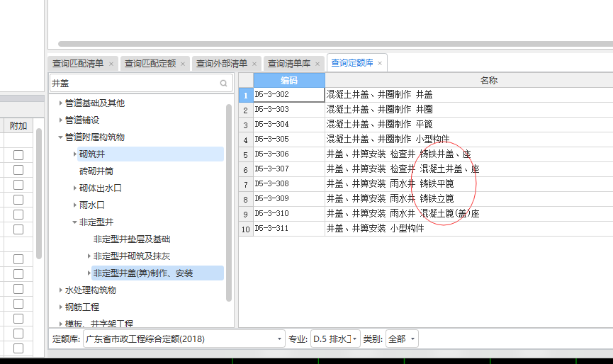The height and width of the screenshot is (364, 613).
Task: Select row 1 code D5-3-302
Action: 289,94
